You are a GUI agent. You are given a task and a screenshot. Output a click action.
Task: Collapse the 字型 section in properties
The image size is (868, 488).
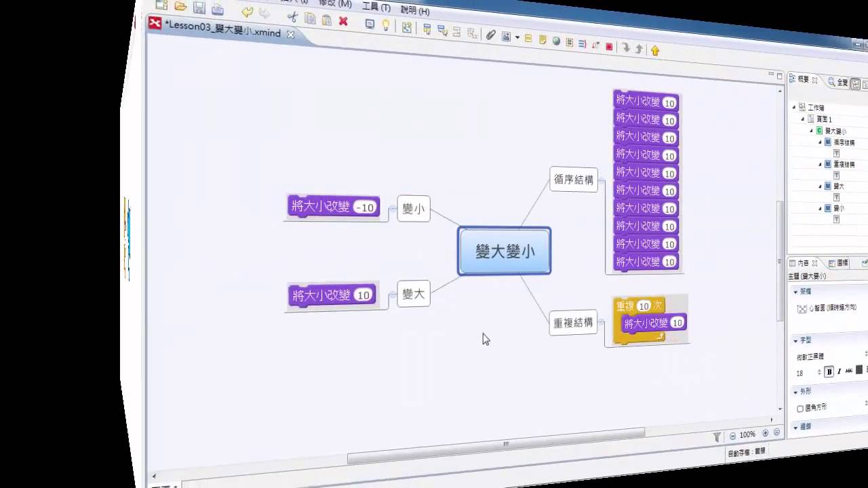tap(795, 340)
